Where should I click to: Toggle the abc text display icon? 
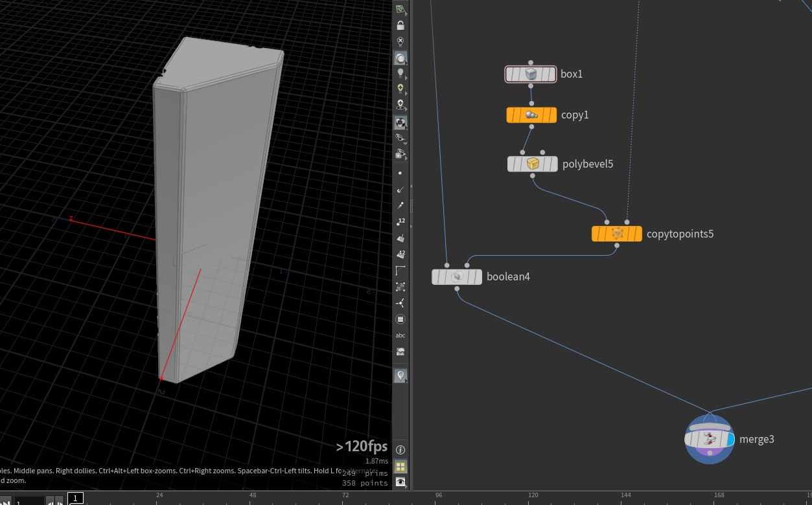pyautogui.click(x=400, y=335)
